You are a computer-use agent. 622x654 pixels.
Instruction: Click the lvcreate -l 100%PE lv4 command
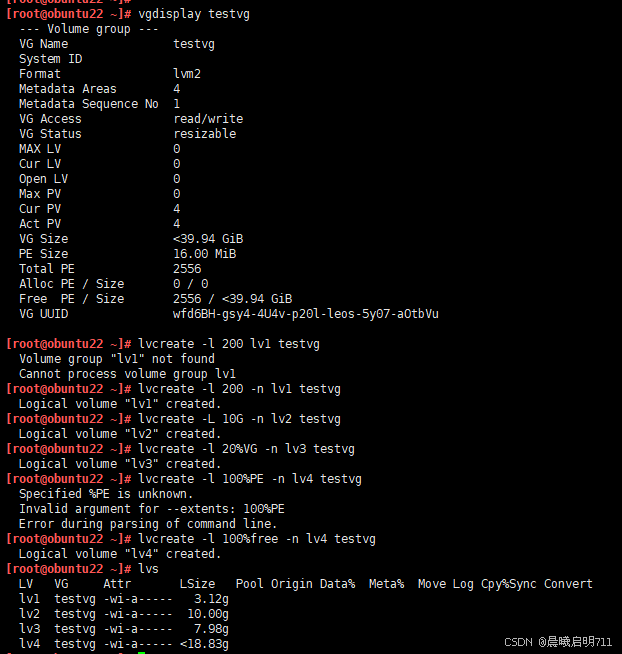coord(250,479)
